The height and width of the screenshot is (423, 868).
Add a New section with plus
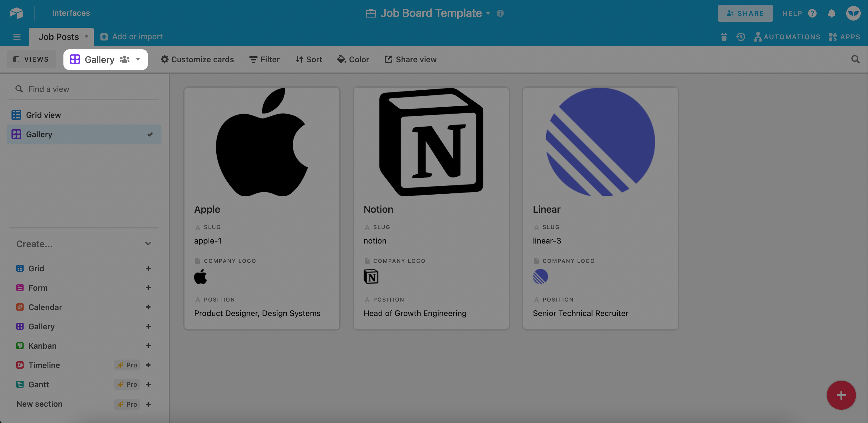tap(148, 404)
